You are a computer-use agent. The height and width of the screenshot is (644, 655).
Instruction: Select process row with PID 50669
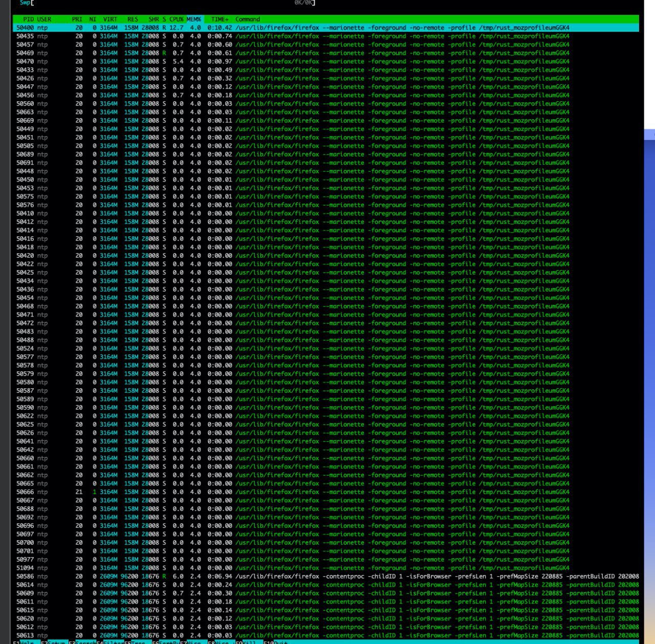pos(326,121)
